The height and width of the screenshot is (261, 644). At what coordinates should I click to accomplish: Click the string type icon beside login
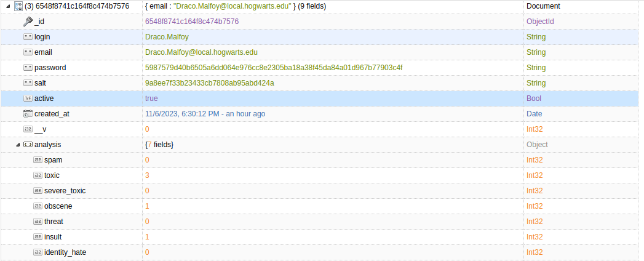[28, 37]
